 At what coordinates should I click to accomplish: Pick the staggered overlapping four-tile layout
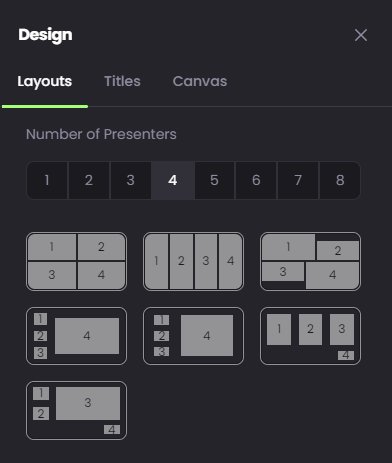coord(310,261)
